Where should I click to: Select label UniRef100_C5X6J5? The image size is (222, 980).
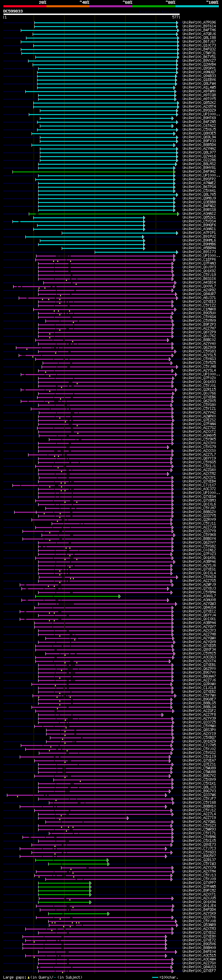[x=199, y=129]
